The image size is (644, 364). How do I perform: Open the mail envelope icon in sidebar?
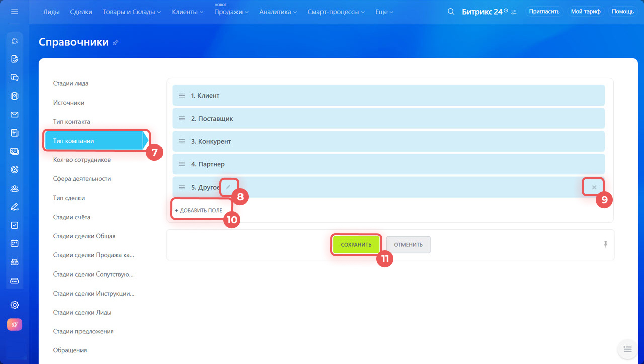point(15,114)
